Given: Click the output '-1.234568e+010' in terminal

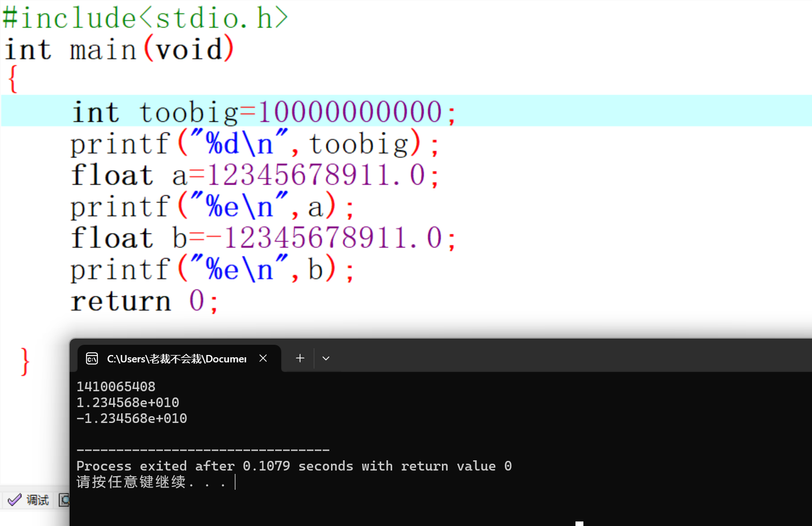Looking at the screenshot, I should [x=132, y=418].
